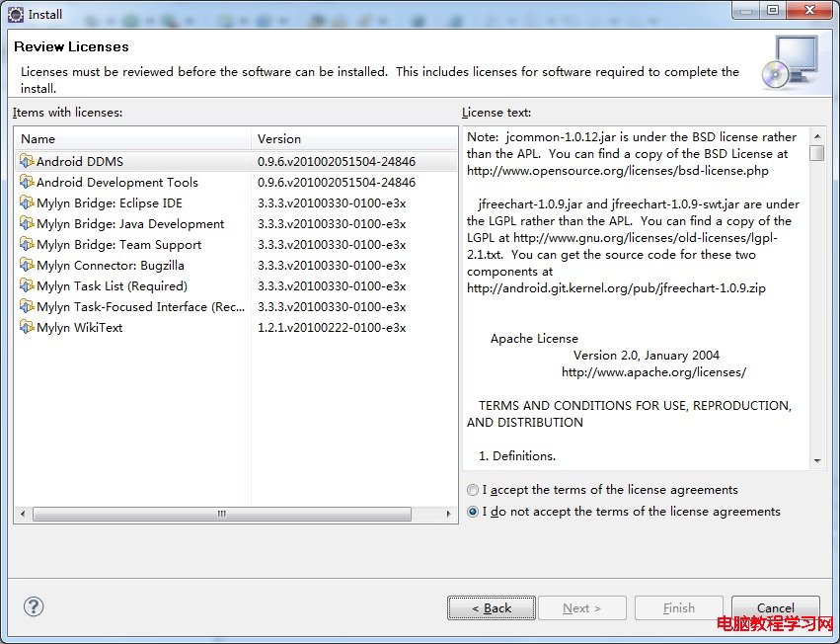
Task: Click the Eclipse Install window title icon
Action: [x=16, y=14]
